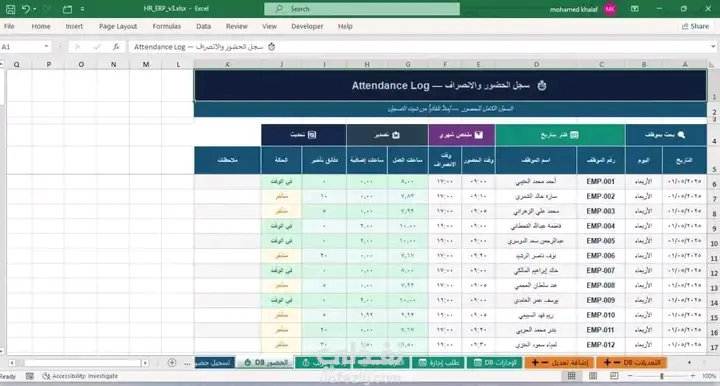Open the dark blue attendance registration sheet tab

coord(214,363)
